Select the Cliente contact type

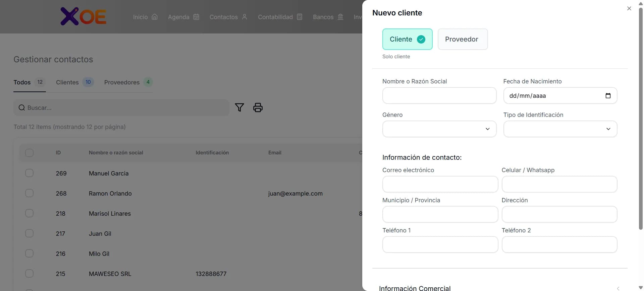[408, 39]
